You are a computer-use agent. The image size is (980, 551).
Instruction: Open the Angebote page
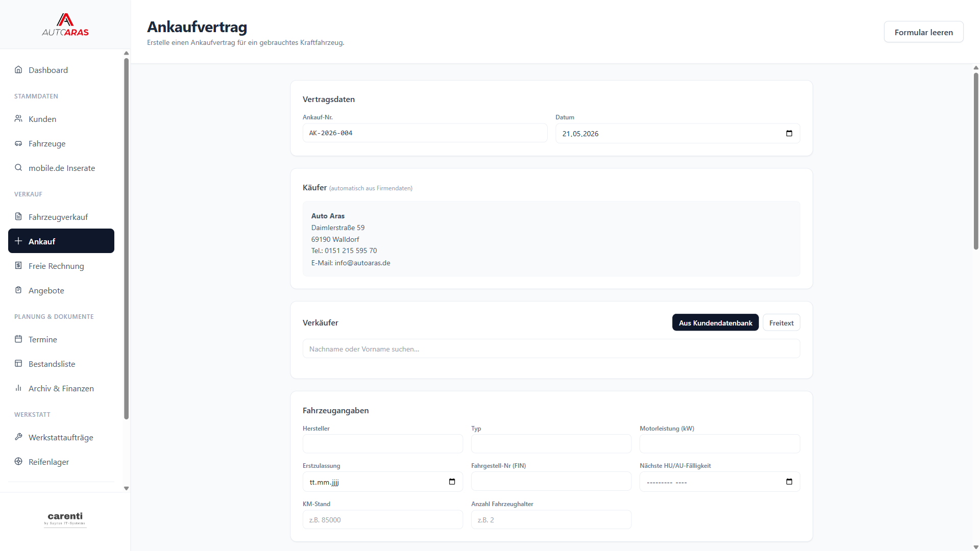tap(61, 290)
